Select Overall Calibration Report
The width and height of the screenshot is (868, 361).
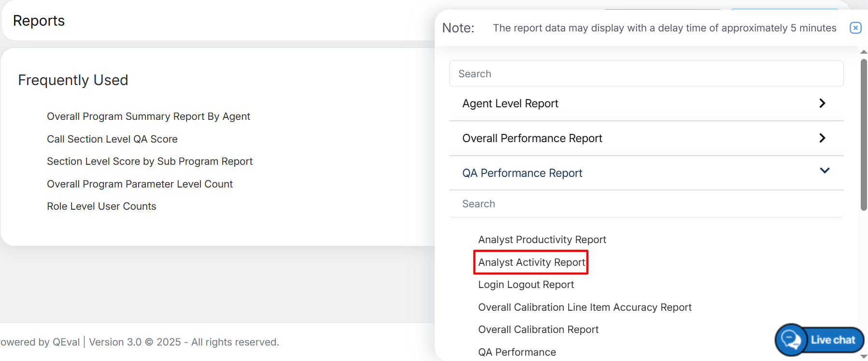point(538,330)
